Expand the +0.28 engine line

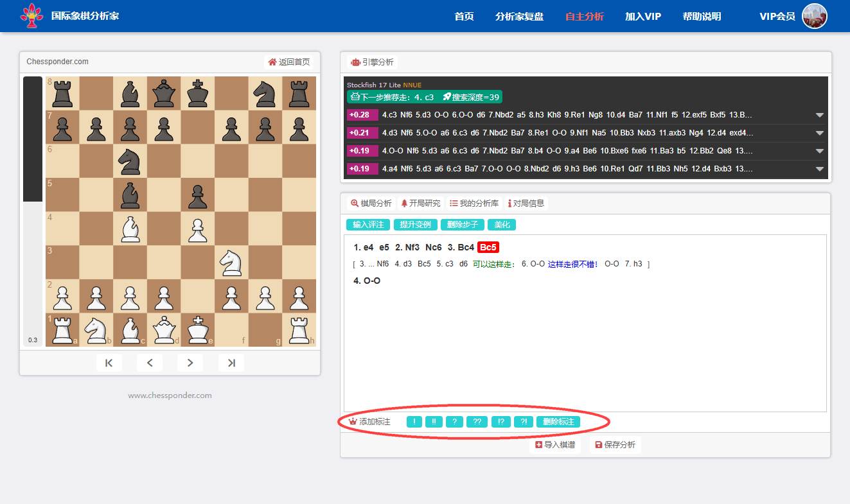click(x=819, y=116)
